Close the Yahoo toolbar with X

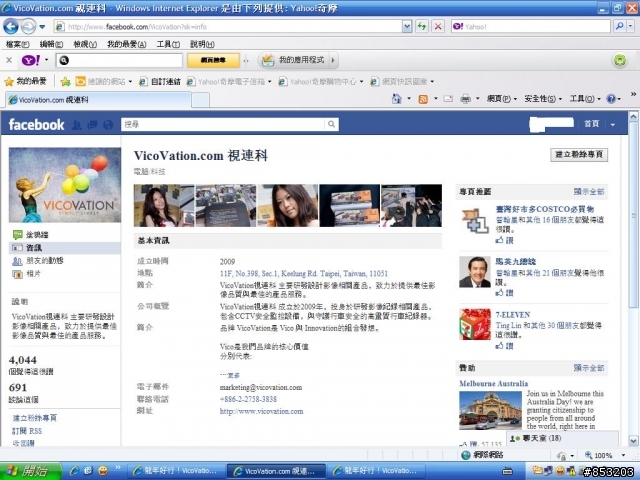[9, 60]
